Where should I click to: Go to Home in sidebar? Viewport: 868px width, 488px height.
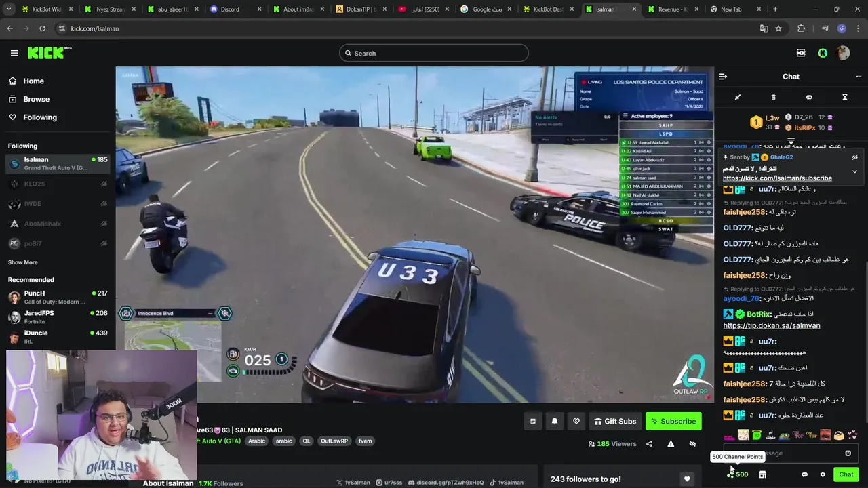[26, 81]
